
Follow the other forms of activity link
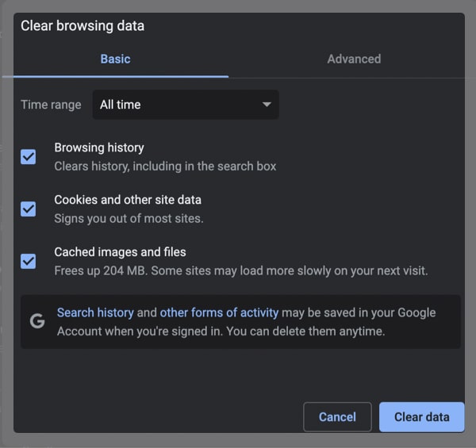coord(219,312)
